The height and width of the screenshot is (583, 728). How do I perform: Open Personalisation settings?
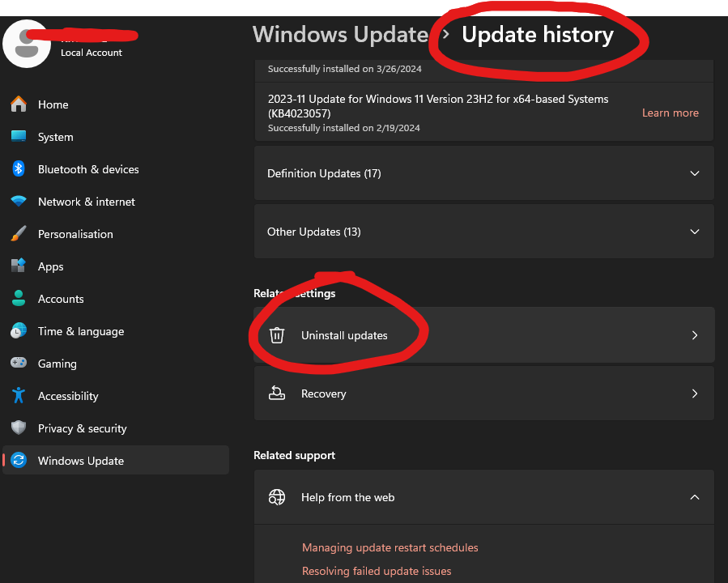(116, 234)
